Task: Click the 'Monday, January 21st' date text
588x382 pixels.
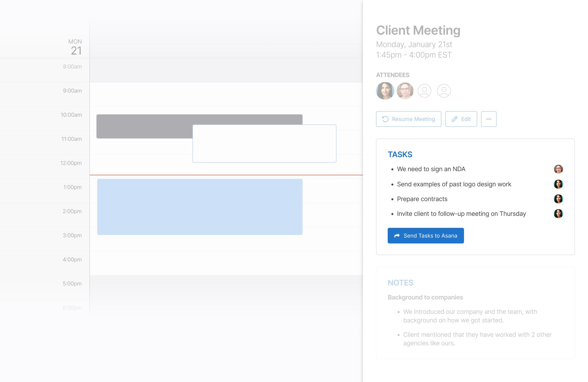Action: click(414, 45)
